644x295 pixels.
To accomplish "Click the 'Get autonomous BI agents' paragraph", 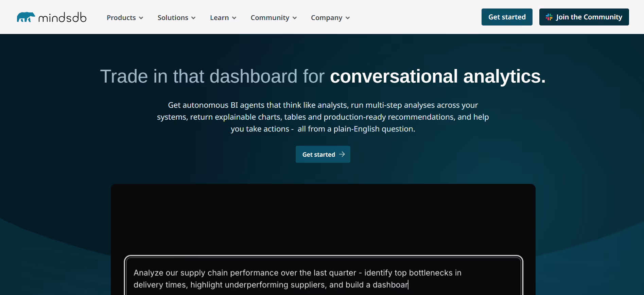I will tap(323, 117).
